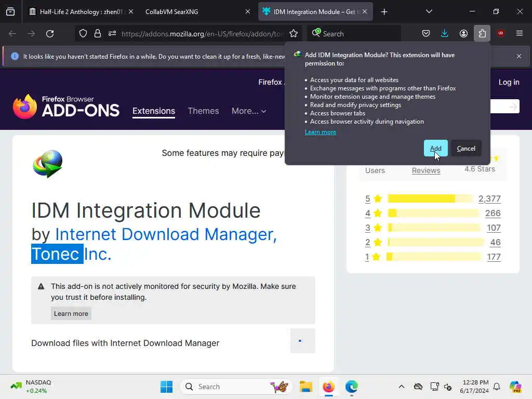
Task: Open the 266 four-star reviews count
Action: tap(493, 214)
